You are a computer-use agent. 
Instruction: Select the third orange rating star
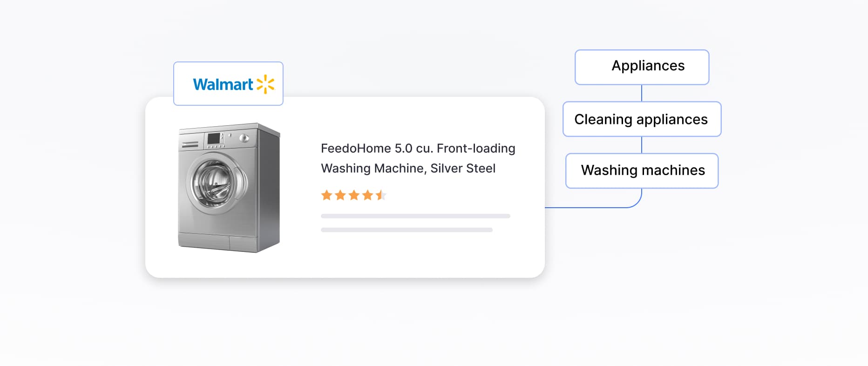pyautogui.click(x=354, y=195)
